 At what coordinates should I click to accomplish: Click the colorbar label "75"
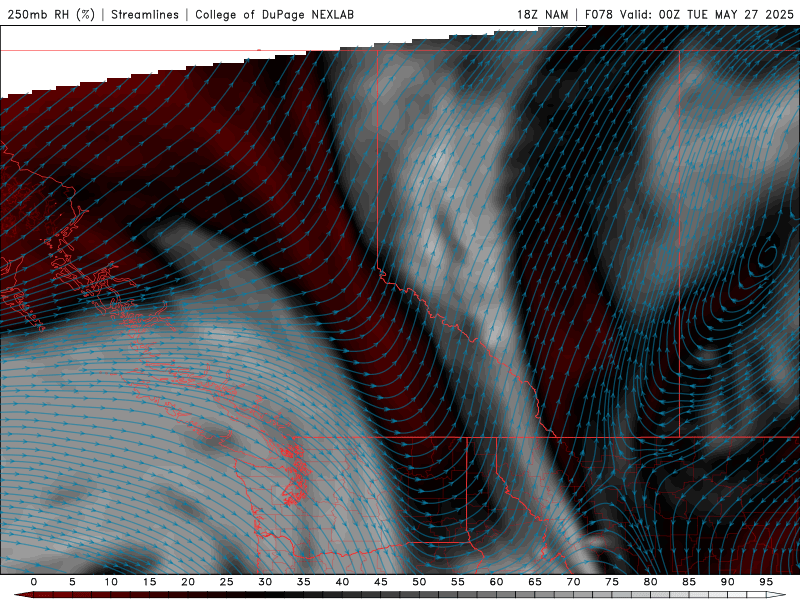point(612,582)
